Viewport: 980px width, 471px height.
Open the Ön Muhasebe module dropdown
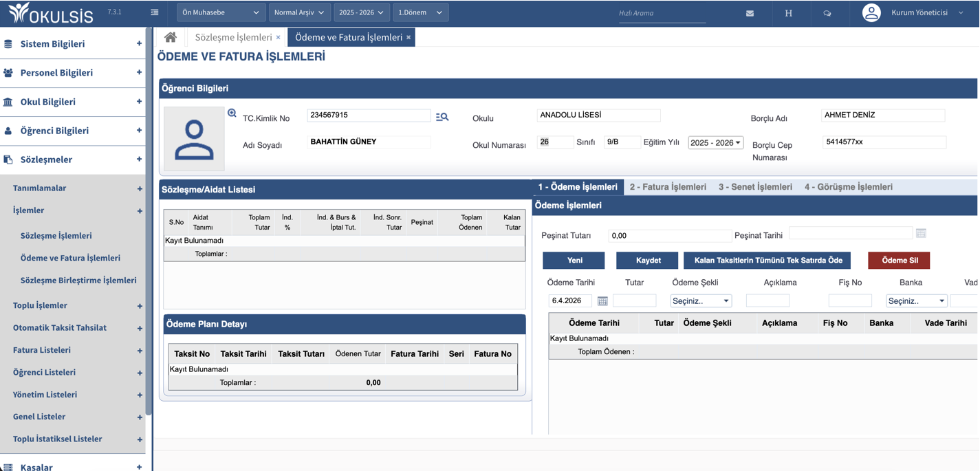pyautogui.click(x=221, y=12)
